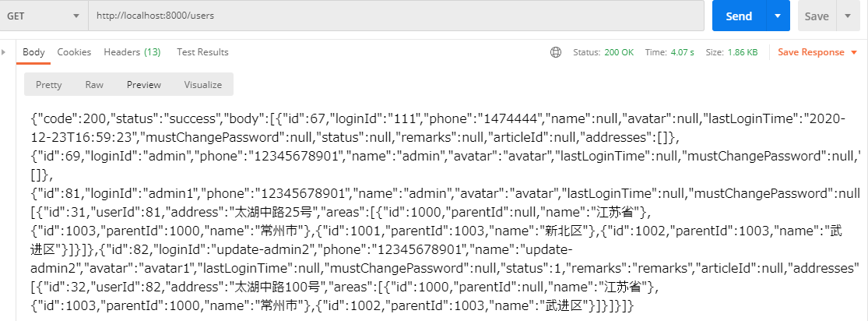
Task: Click the 1.86 KB response size
Action: tap(742, 52)
